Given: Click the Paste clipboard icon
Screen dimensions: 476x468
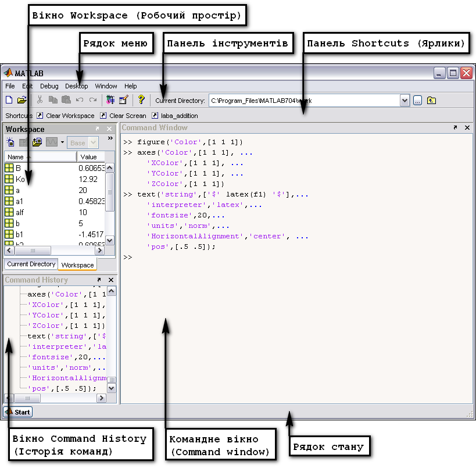Looking at the screenshot, I should coord(66,99).
